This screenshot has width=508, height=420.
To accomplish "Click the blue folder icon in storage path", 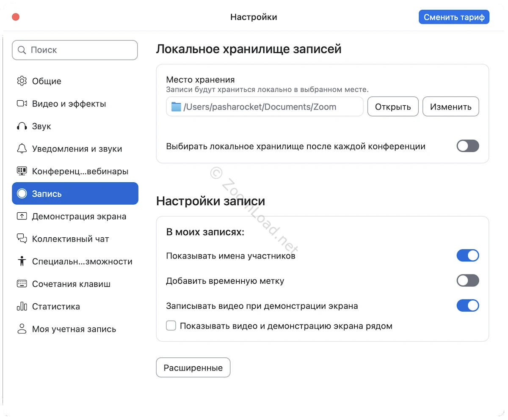I will click(176, 107).
